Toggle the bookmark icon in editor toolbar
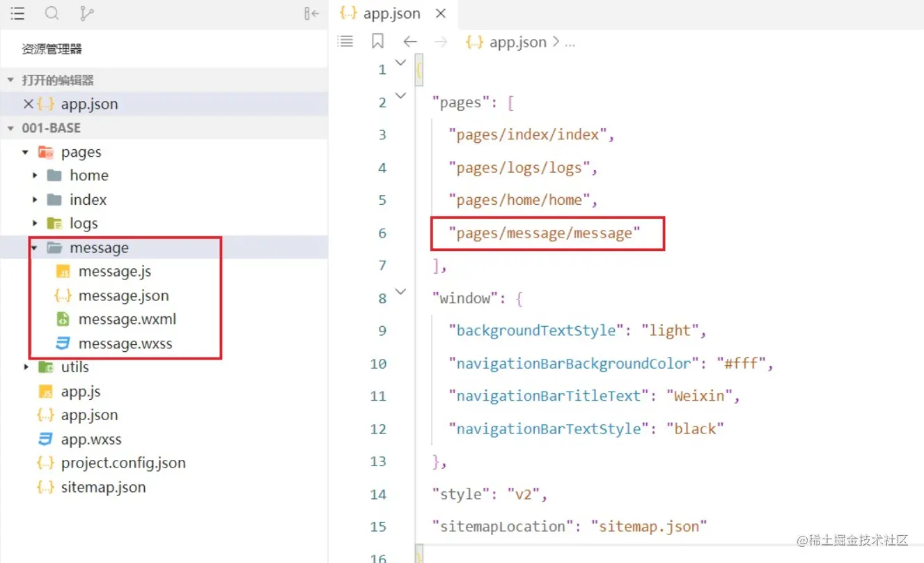Screen dimensions: 924x563 (377, 42)
